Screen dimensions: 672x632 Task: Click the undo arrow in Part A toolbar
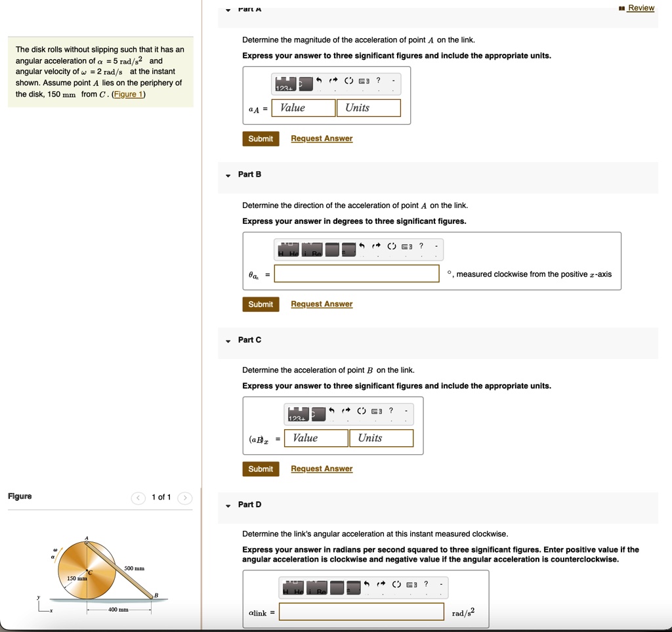tap(319, 80)
